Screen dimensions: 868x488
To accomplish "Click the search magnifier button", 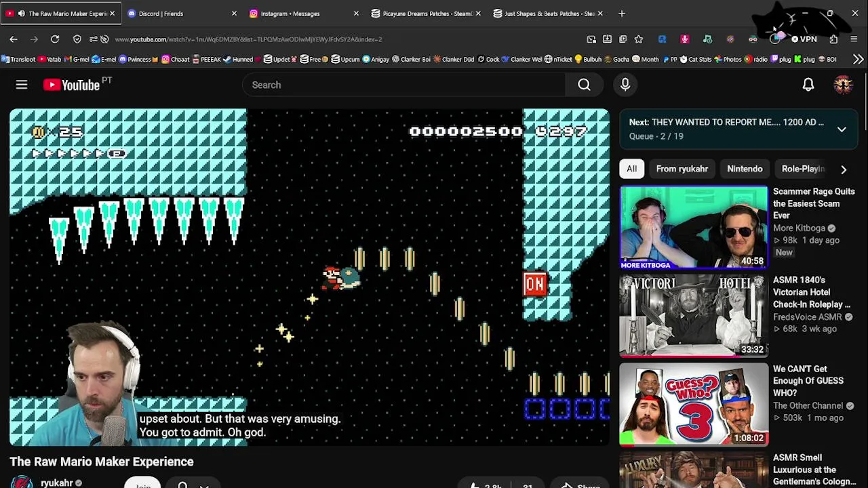I will coord(584,85).
